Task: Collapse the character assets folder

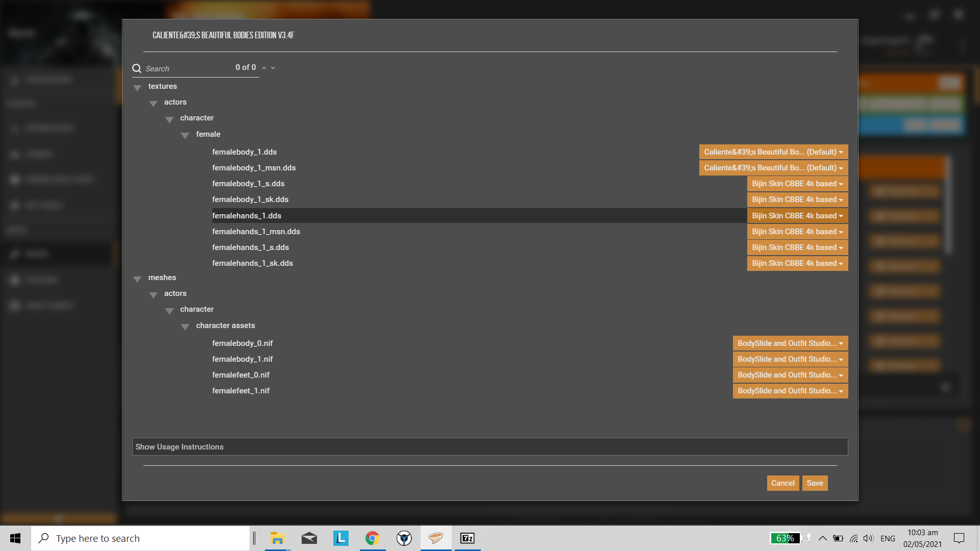Action: pyautogui.click(x=185, y=327)
